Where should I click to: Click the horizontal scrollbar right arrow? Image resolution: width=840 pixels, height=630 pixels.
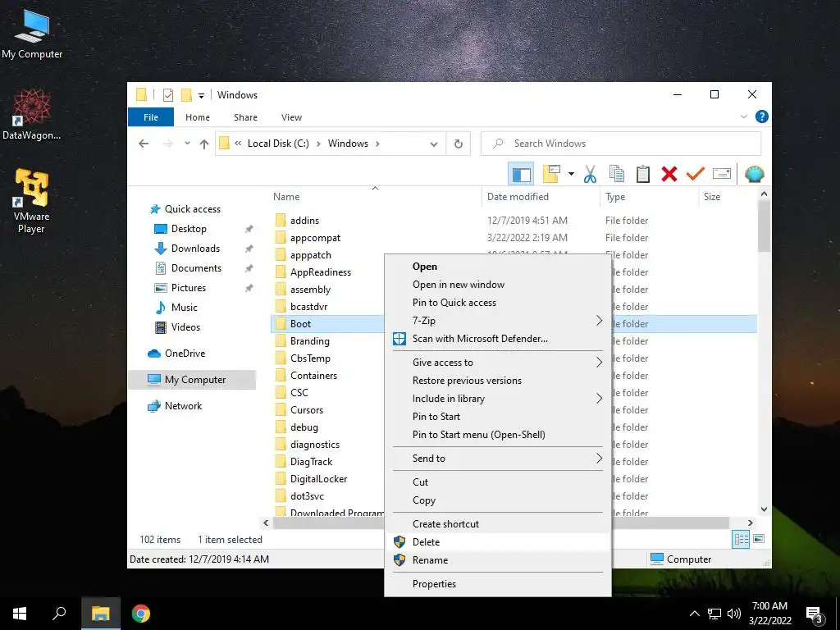pos(750,523)
